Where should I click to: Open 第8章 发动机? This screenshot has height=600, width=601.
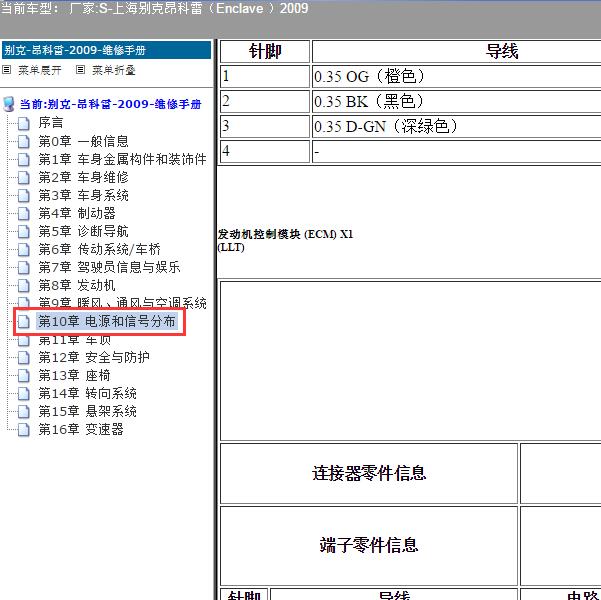(77, 285)
